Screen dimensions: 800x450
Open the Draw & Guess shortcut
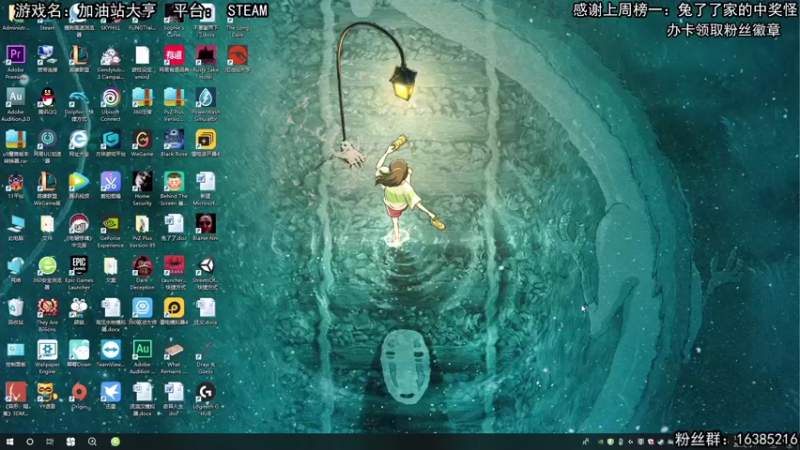205,351
